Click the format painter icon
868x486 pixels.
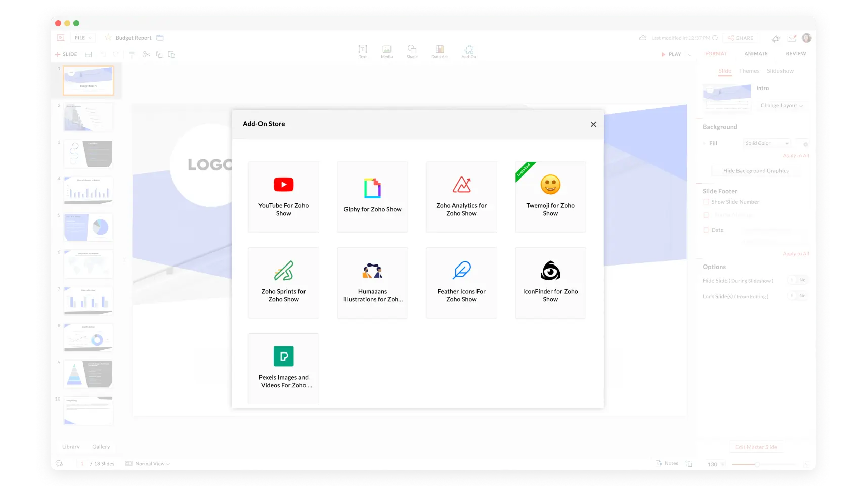[x=132, y=54]
